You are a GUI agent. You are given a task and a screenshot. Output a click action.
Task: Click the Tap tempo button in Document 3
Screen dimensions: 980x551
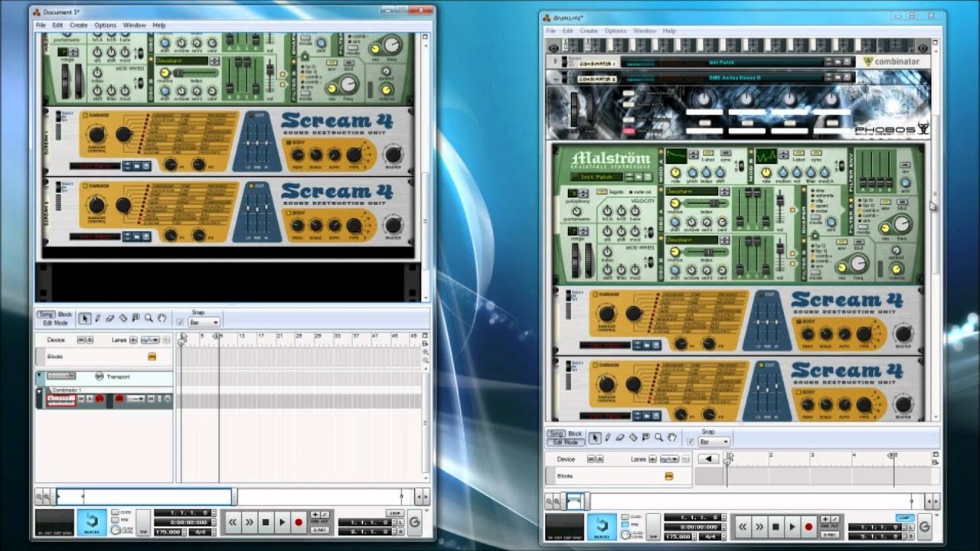pyautogui.click(x=143, y=522)
